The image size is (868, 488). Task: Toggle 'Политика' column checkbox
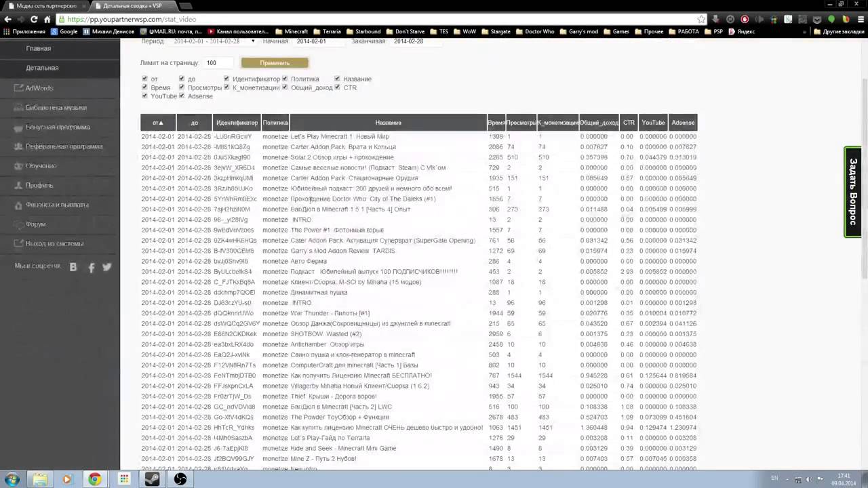point(285,79)
